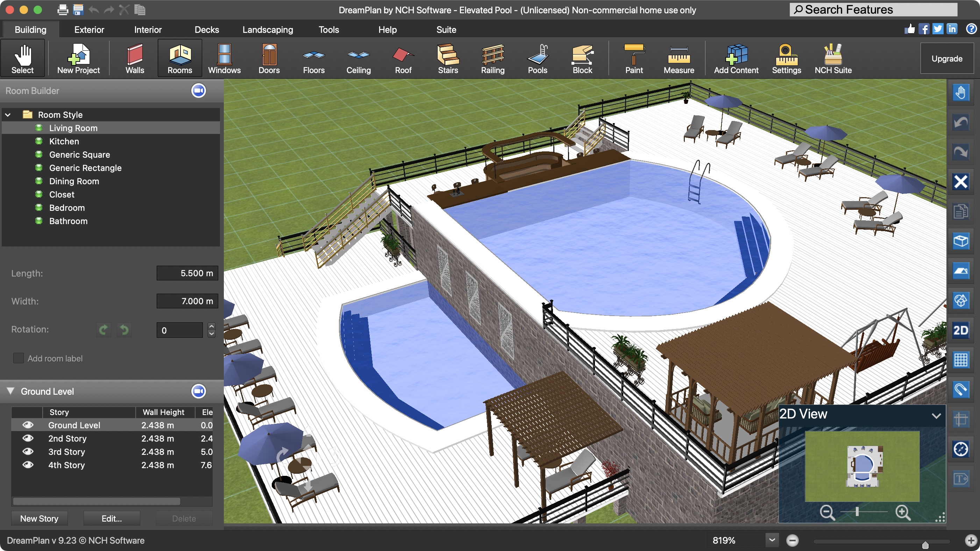The height and width of the screenshot is (551, 980).
Task: Select the Pools tool in toolbar
Action: click(537, 58)
